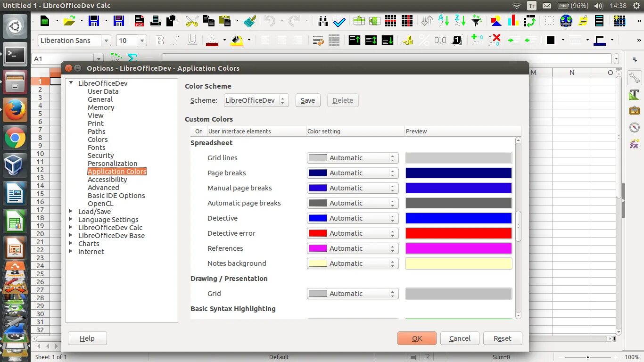Image resolution: width=644 pixels, height=362 pixels.
Task: Expand the LibreOfficeDev Calc tree node
Action: click(x=71, y=228)
